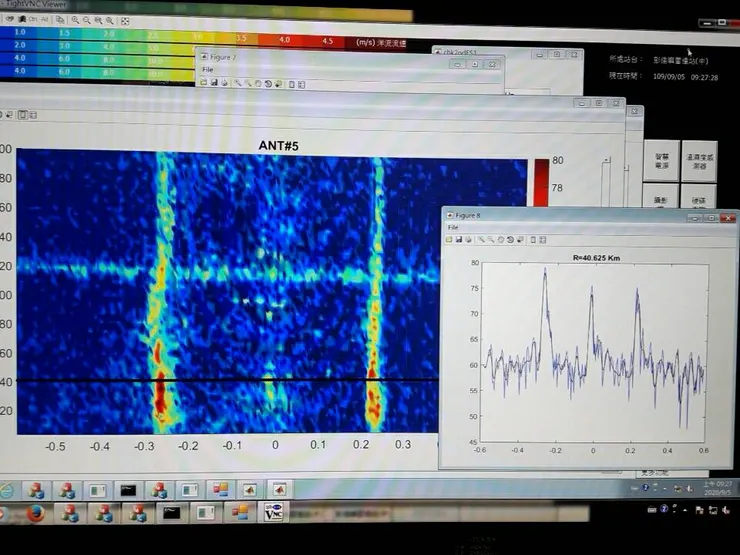Viewport: 740px width, 555px height.
Task: Click the Save icon in Figure 7 toolbar
Action: point(212,83)
